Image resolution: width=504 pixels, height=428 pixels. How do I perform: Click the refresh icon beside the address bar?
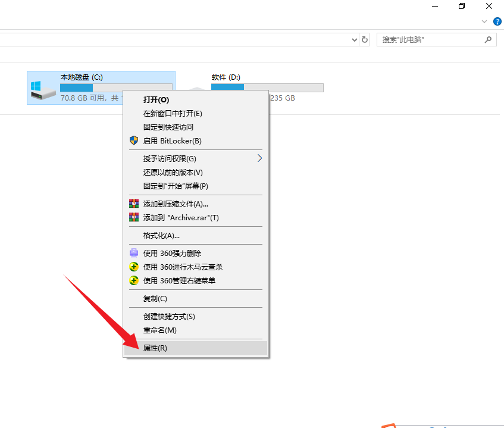365,39
